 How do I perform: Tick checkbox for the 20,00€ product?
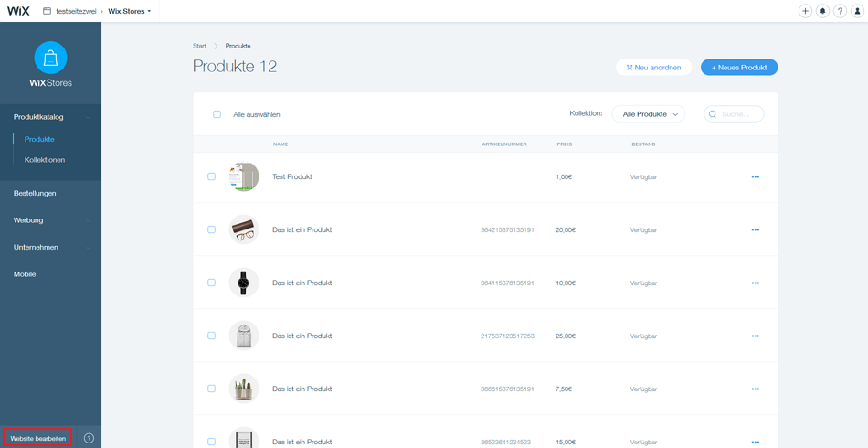[x=211, y=229]
